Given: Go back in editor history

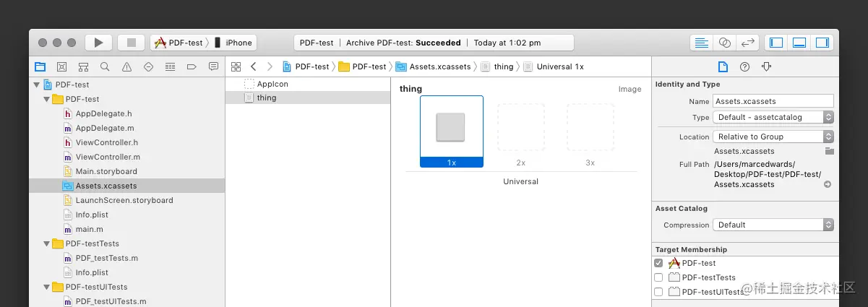Looking at the screenshot, I should 254,66.
